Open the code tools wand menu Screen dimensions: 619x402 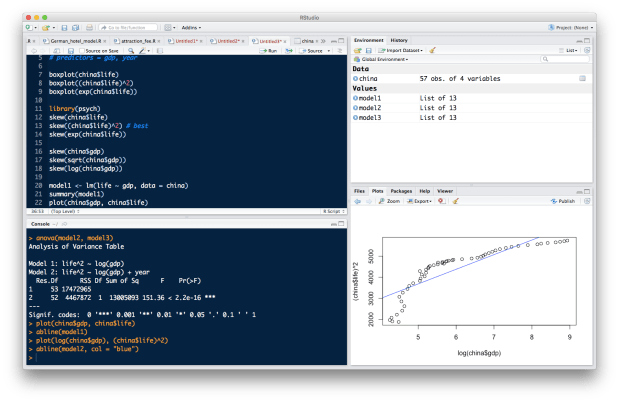(x=144, y=51)
